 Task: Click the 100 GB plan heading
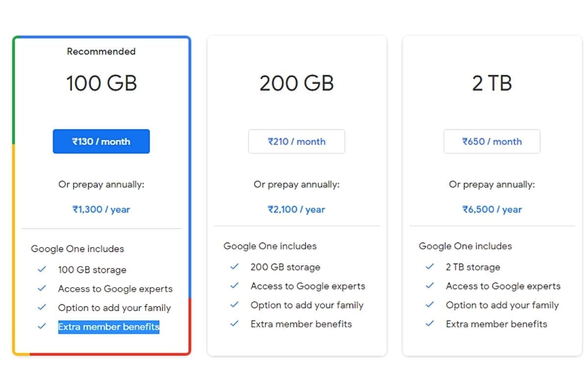click(x=101, y=83)
